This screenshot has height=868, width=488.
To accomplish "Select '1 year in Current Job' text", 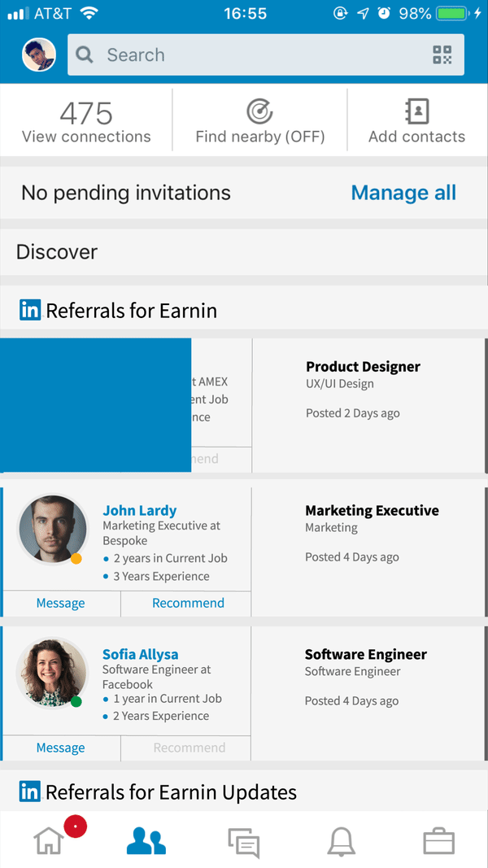I will click(168, 699).
